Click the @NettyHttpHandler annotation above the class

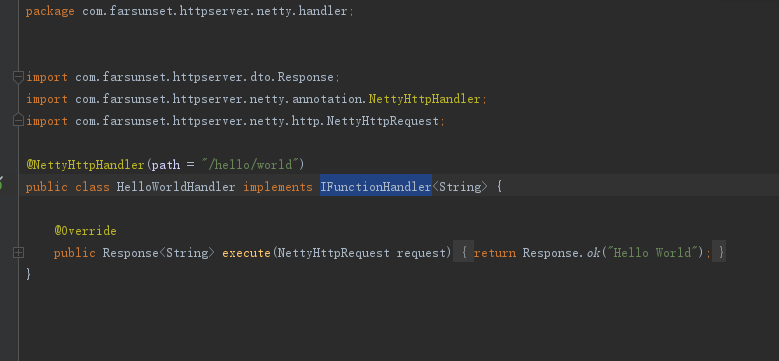85,164
